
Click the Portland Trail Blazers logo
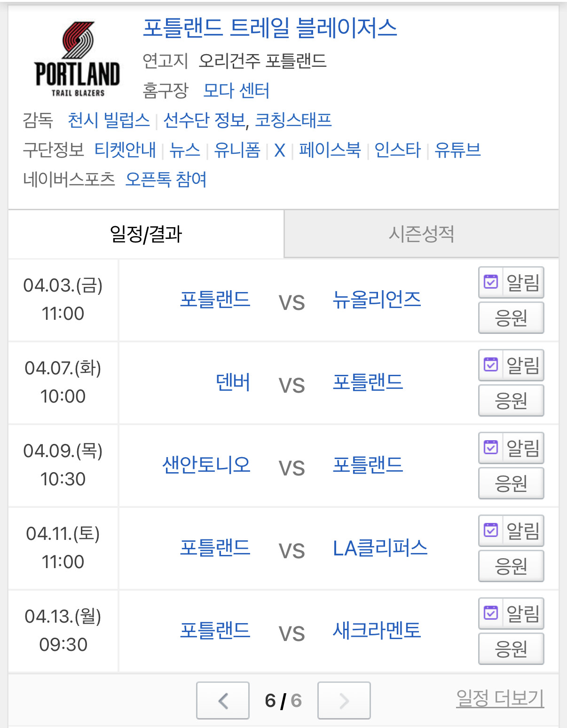tap(78, 59)
